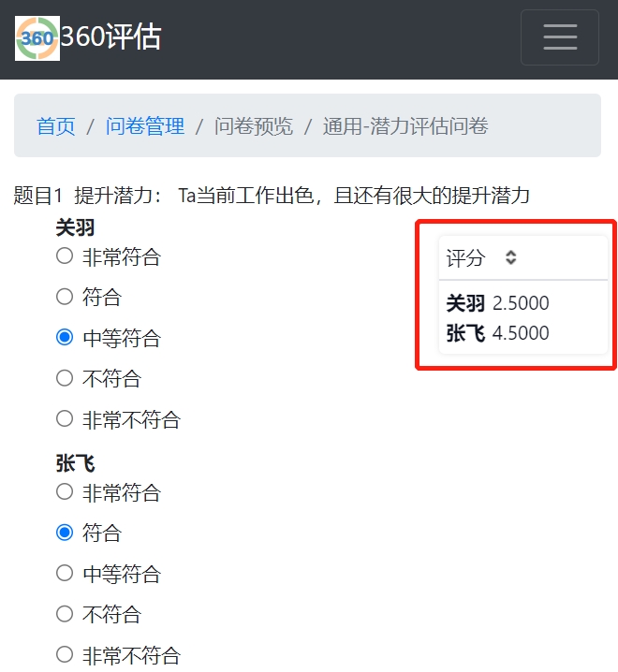Viewport: 618px width, 672px height.
Task: Select 非常不符合 for 关羽
Action: coord(65,418)
